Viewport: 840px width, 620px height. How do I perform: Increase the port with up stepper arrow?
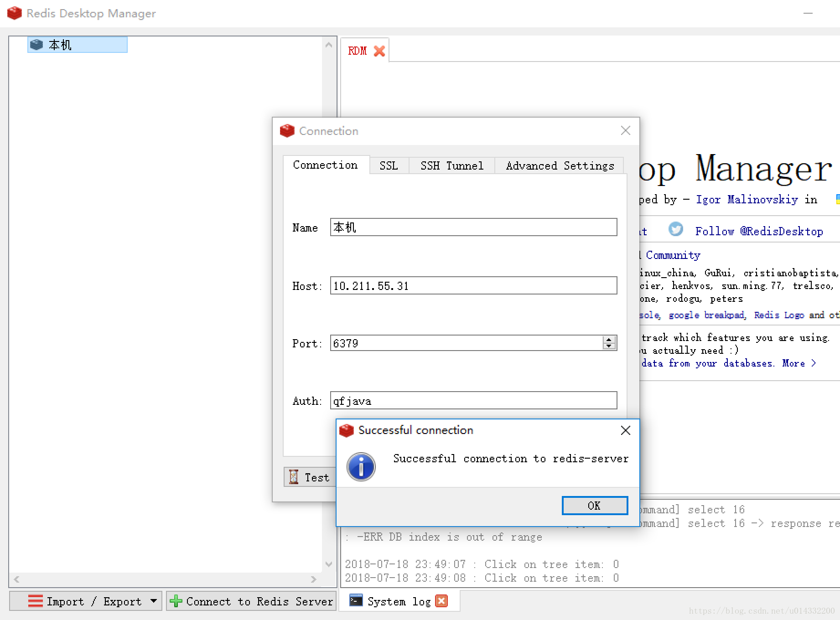609,339
